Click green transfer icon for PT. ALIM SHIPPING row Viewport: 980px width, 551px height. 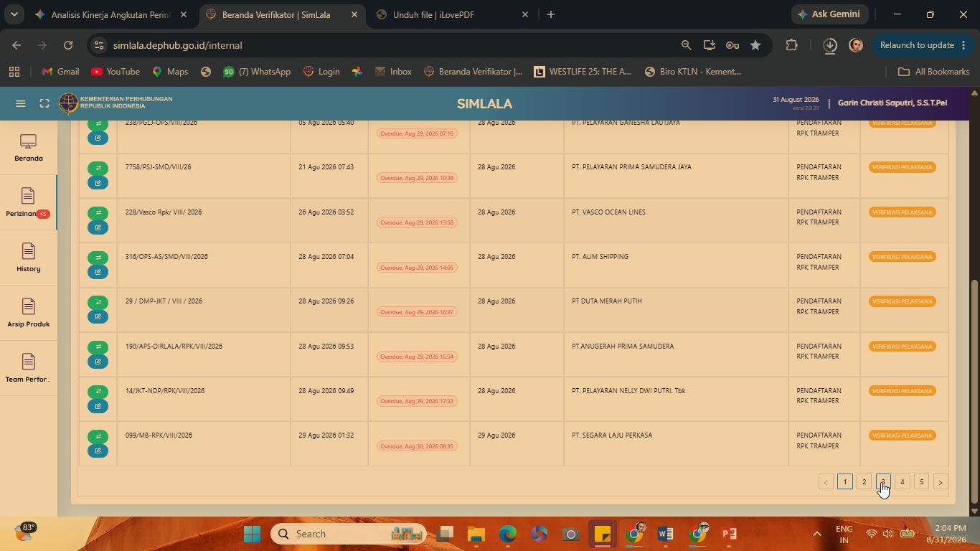coord(98,257)
